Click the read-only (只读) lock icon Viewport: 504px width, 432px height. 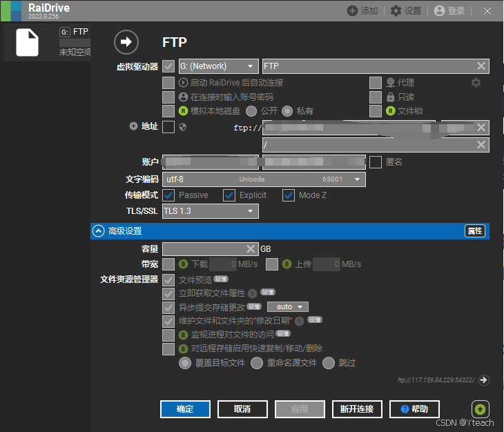click(x=391, y=97)
